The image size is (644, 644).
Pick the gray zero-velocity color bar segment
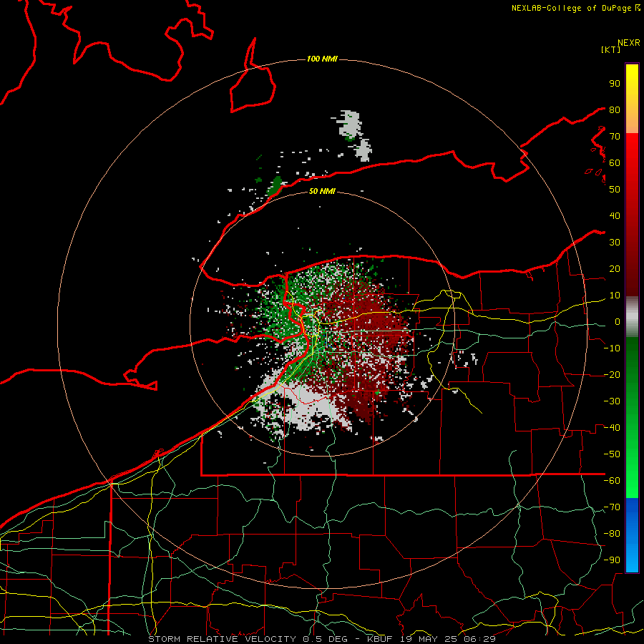tap(632, 316)
